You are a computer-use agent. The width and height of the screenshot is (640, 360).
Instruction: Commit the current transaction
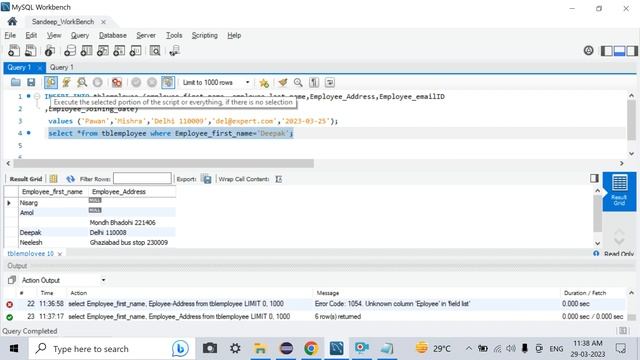(x=136, y=82)
